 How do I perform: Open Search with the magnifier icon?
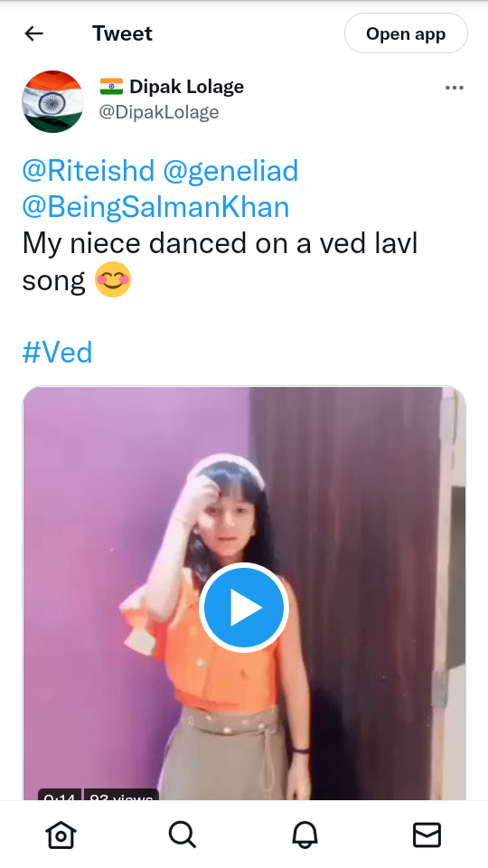[x=183, y=835]
